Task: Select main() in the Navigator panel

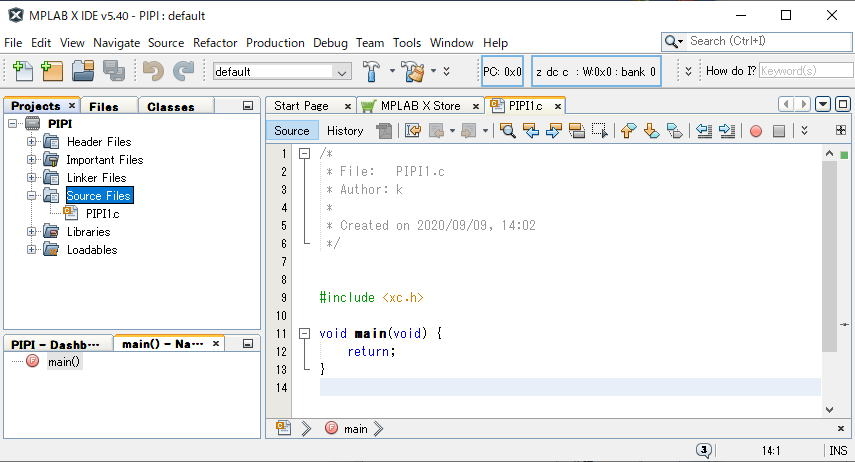Action: pyautogui.click(x=64, y=362)
